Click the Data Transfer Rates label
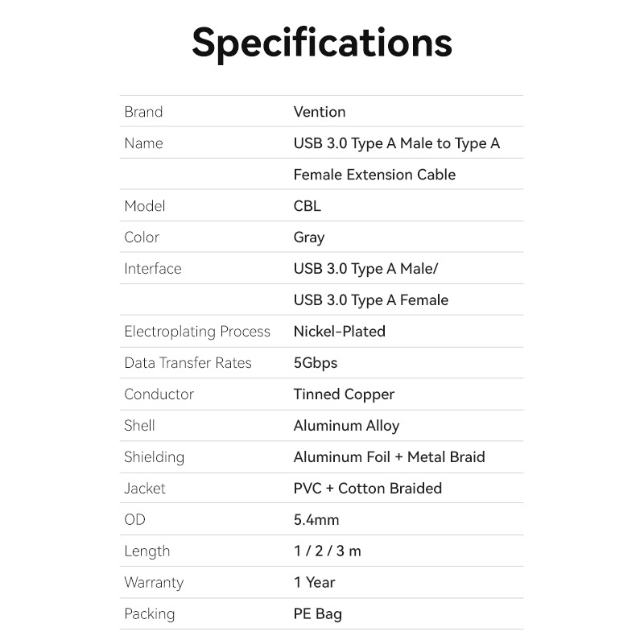Viewport: 644px width, 644px height. (x=188, y=363)
